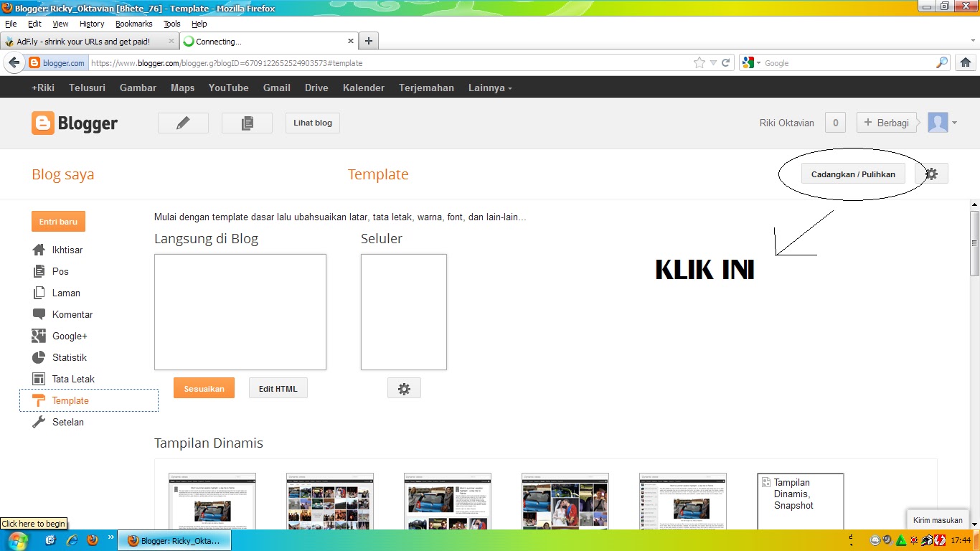This screenshot has width=980, height=551.
Task: Click the system tray clock 17:44
Action: coord(961,540)
